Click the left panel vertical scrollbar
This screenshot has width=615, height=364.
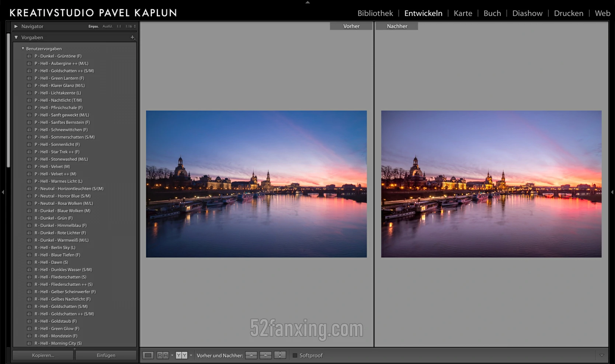8,101
